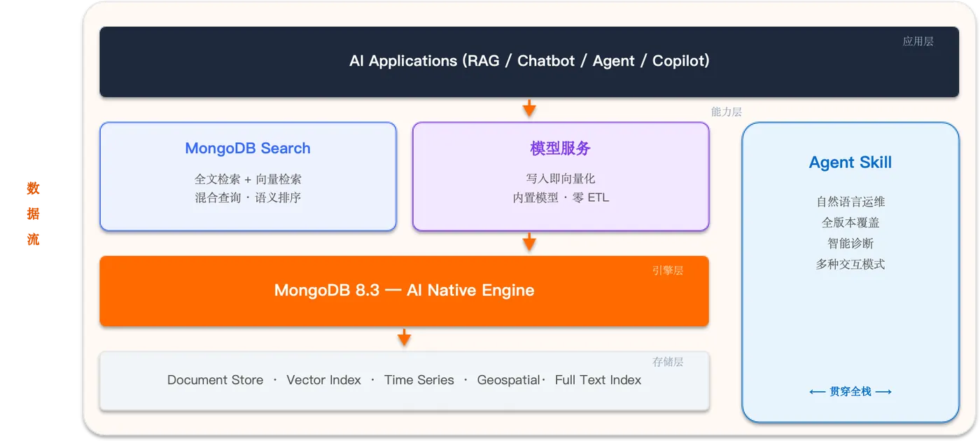Screen dimensions: 980x441
Task: Click Vector Index in storage layer
Action: (x=323, y=380)
